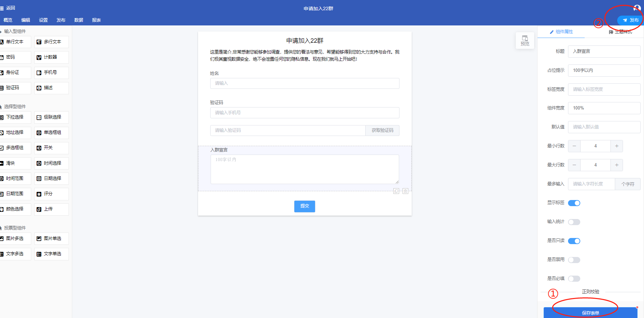The height and width of the screenshot is (318, 644).
Task: Select the 图片单选 component
Action: [x=51, y=239]
